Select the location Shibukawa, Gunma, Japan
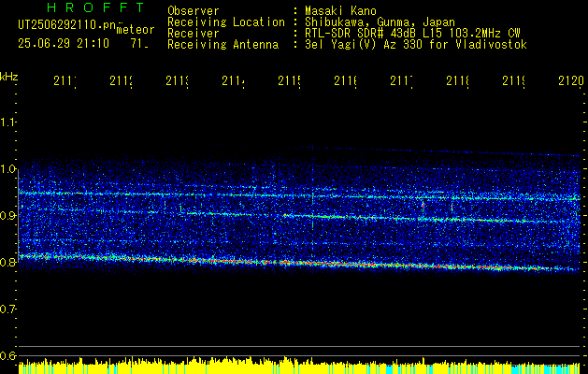Viewport: 588px width, 374px height. click(x=380, y=22)
